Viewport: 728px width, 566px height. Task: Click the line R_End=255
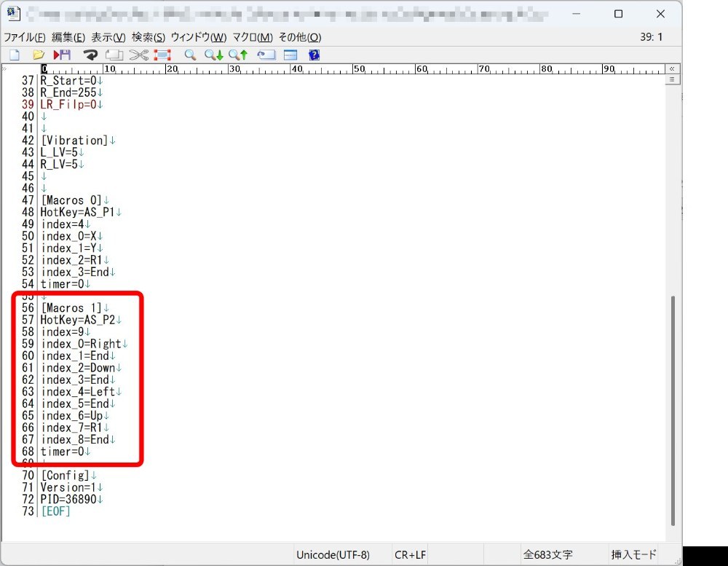[68, 93]
